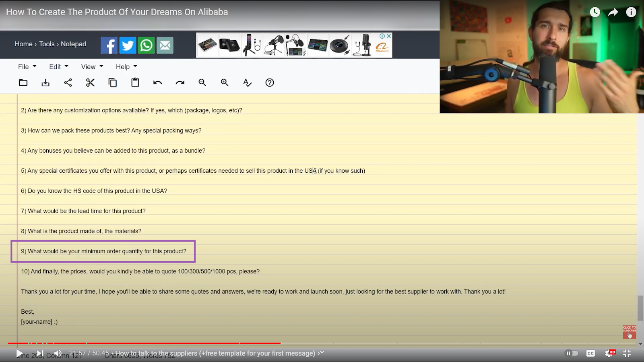This screenshot has width=644, height=362.
Task: Click line 7 about lead time
Action: coord(83,211)
